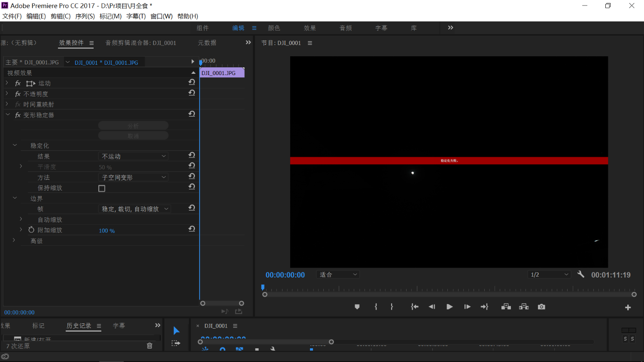This screenshot has height=362, width=644.
Task: Click the Extract button icon
Action: (524, 307)
